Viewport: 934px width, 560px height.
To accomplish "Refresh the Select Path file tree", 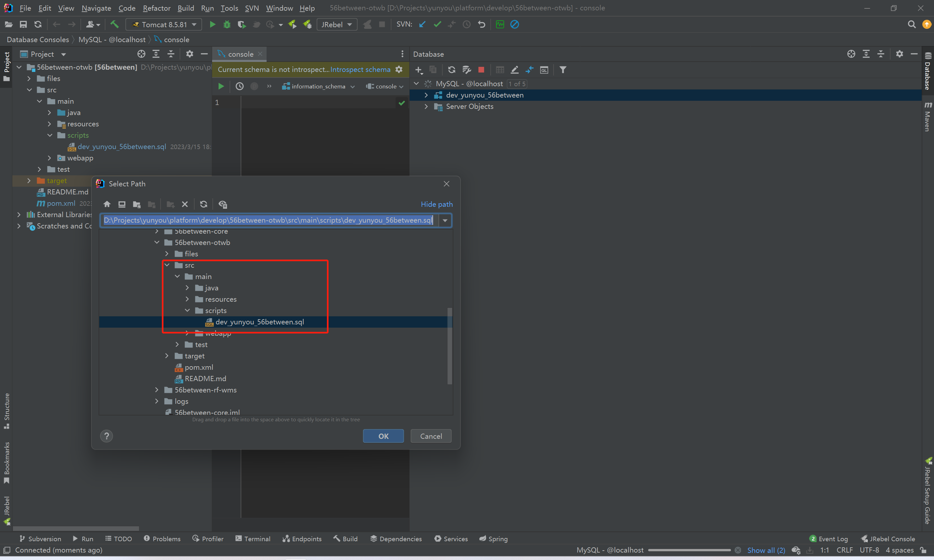I will [203, 204].
